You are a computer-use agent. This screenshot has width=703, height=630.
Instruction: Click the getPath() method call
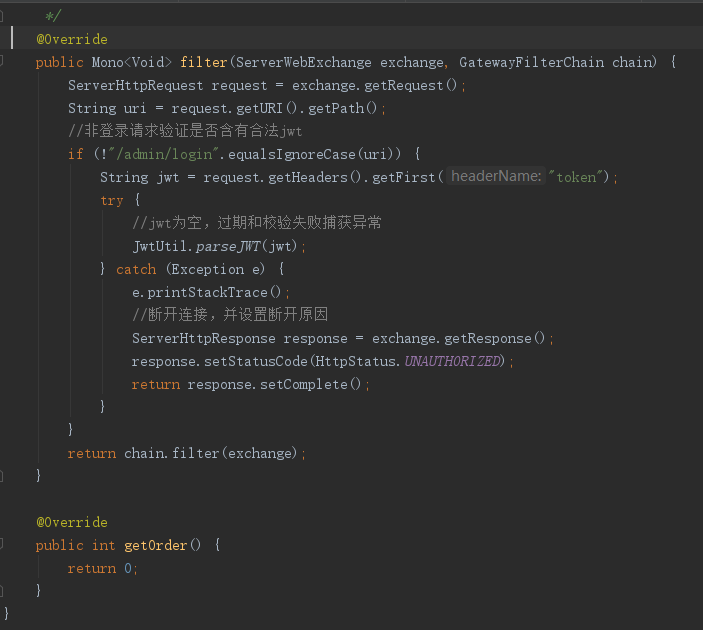point(343,109)
